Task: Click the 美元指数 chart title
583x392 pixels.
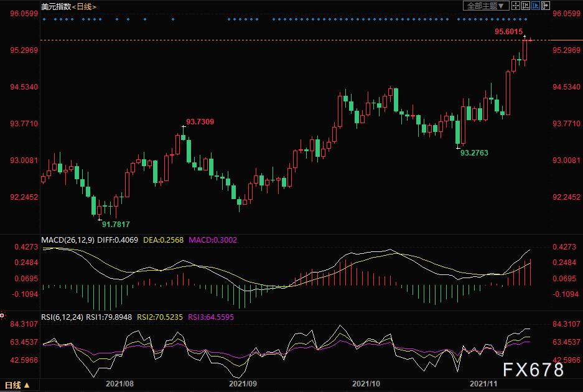Action: pyautogui.click(x=55, y=6)
